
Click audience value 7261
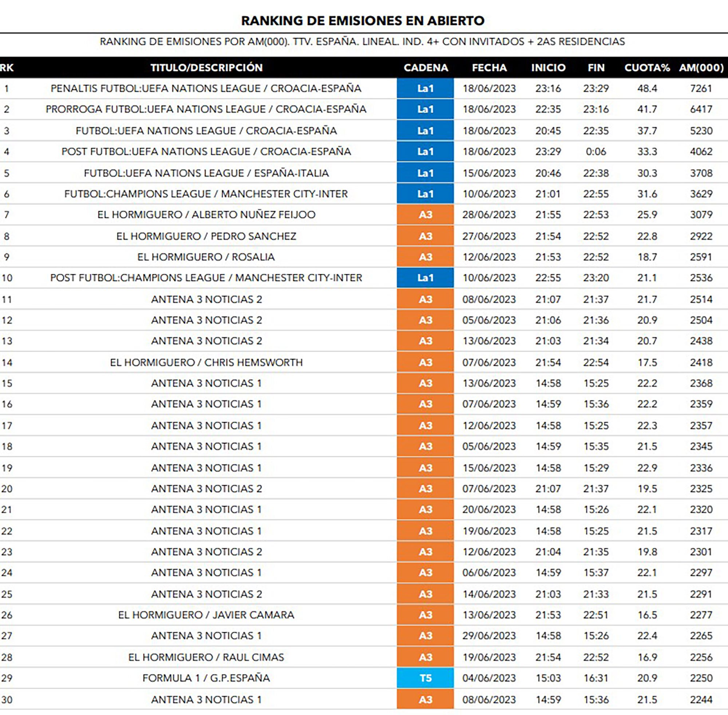tap(701, 88)
